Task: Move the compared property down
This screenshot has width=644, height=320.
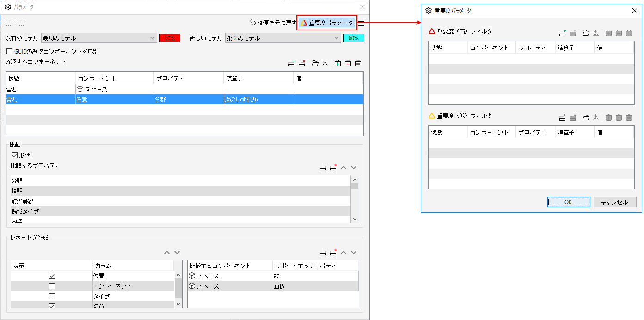Action: 354,168
